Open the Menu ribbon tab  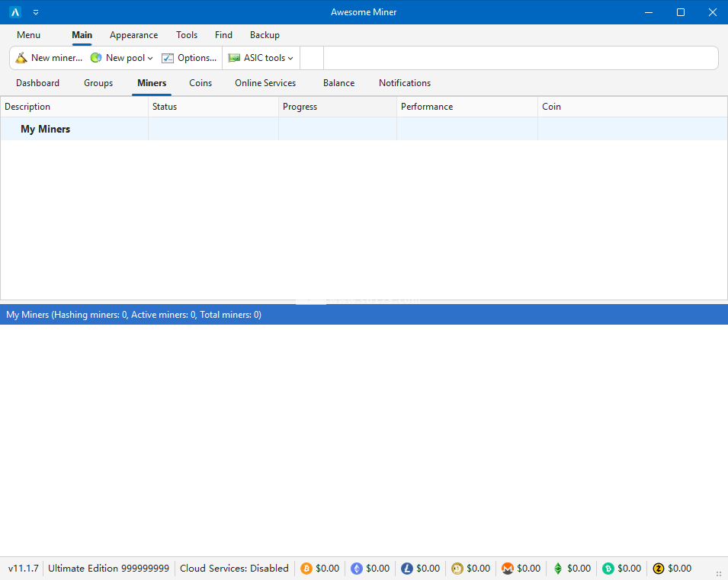(x=28, y=35)
